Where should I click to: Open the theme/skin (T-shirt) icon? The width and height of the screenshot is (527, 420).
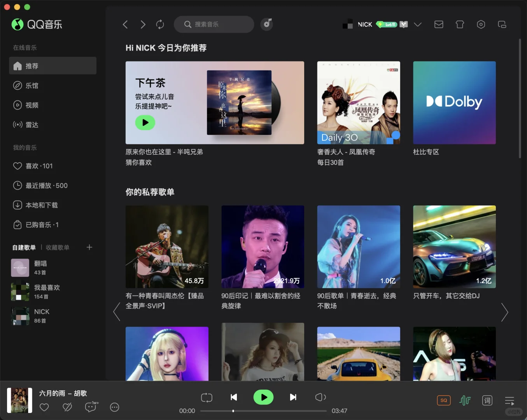point(460,24)
